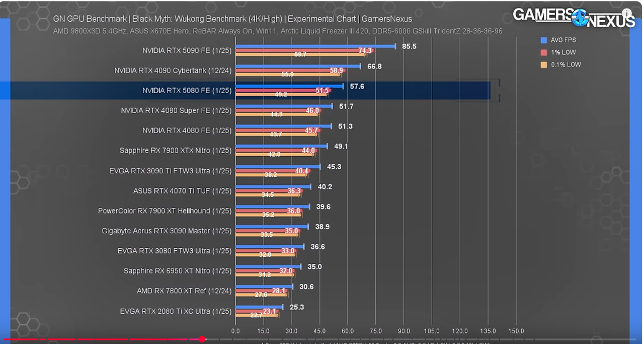Click the ASUS RTX 4070 Ti TUF label
The height and width of the screenshot is (344, 644).
pyautogui.click(x=182, y=191)
